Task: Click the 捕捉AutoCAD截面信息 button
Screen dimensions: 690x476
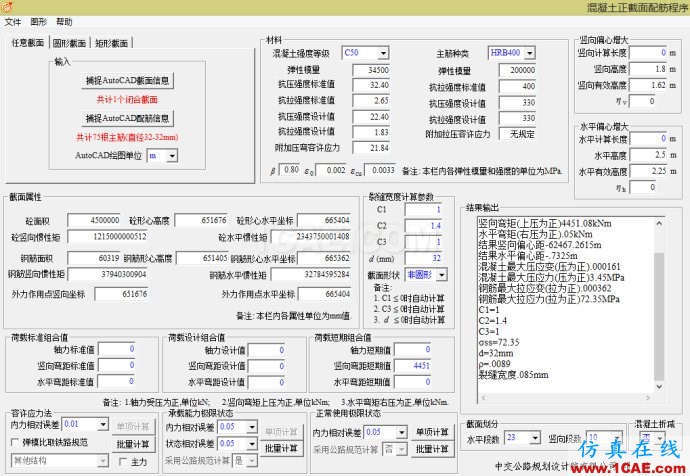Action: point(128,81)
